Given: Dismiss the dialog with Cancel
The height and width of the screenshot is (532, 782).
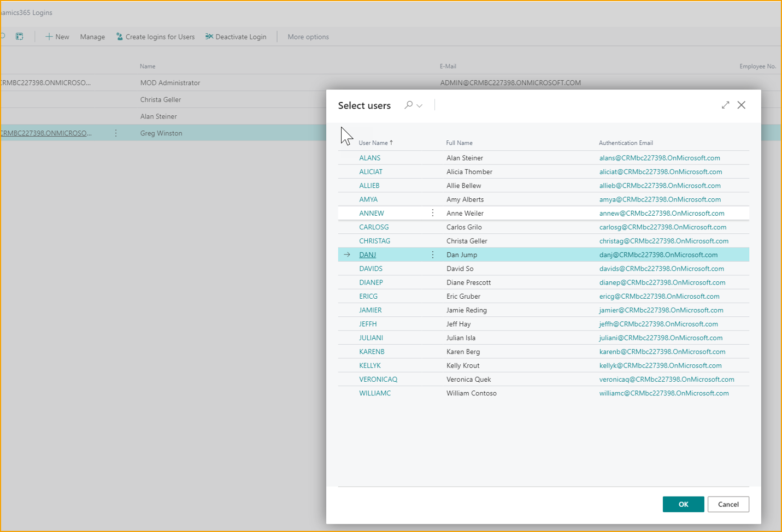Looking at the screenshot, I should pyautogui.click(x=728, y=504).
